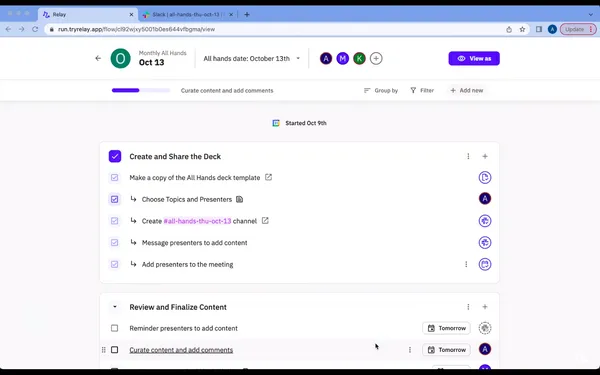Open the more menu on Curate content row
600x375 pixels.
click(410, 350)
